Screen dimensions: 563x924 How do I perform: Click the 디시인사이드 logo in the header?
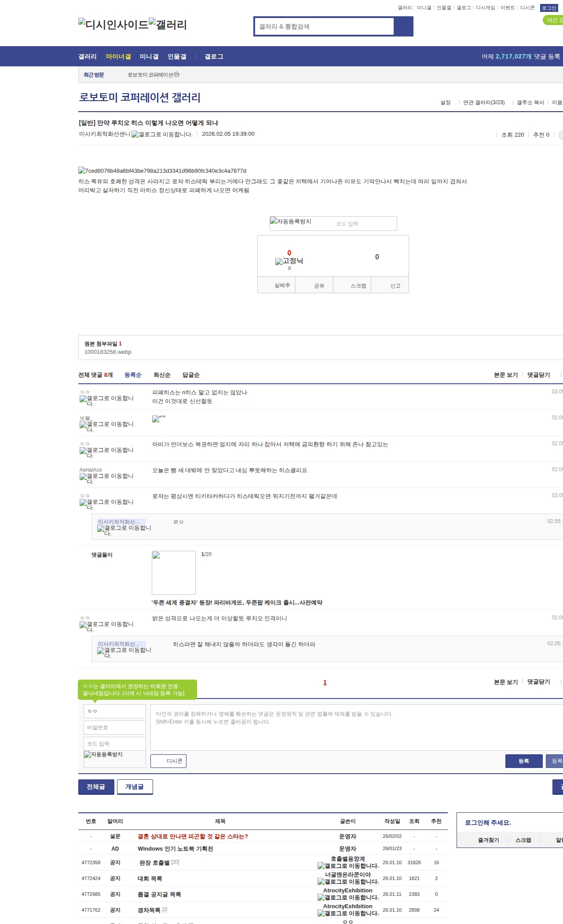[113, 25]
